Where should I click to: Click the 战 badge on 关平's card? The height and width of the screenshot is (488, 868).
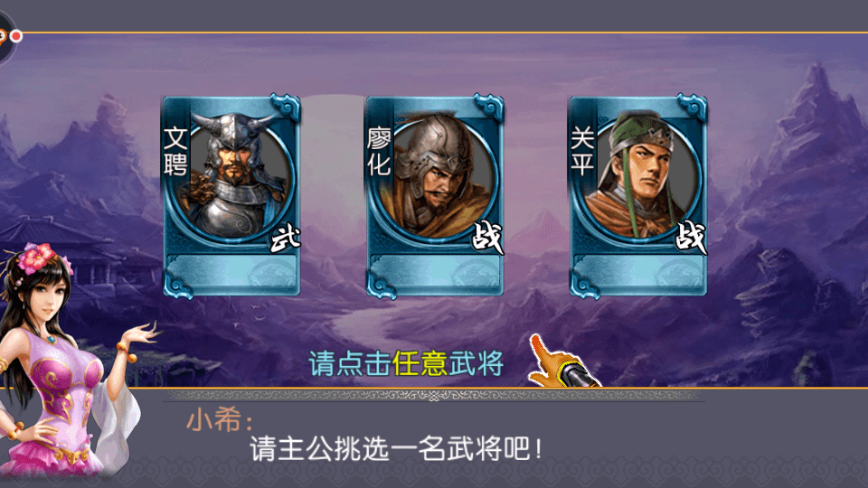point(691,238)
